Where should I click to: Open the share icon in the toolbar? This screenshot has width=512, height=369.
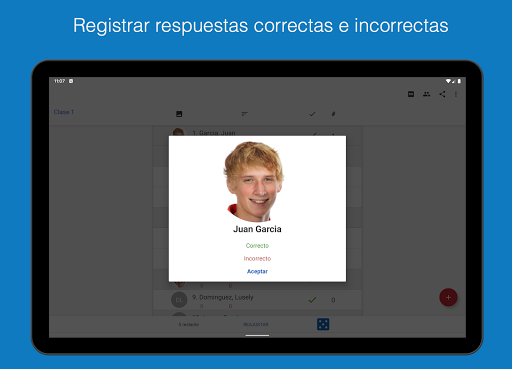coord(442,94)
